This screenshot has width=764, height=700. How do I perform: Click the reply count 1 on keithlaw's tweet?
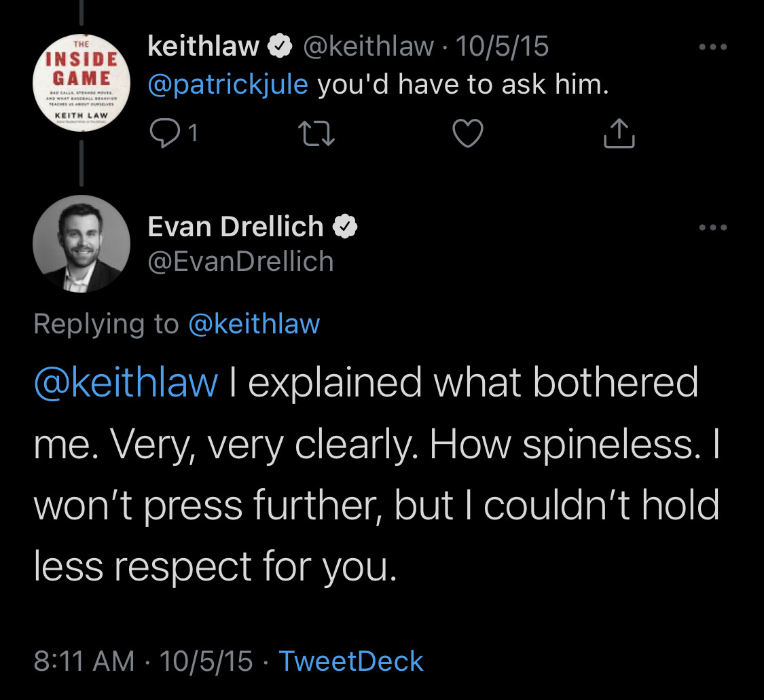[193, 133]
